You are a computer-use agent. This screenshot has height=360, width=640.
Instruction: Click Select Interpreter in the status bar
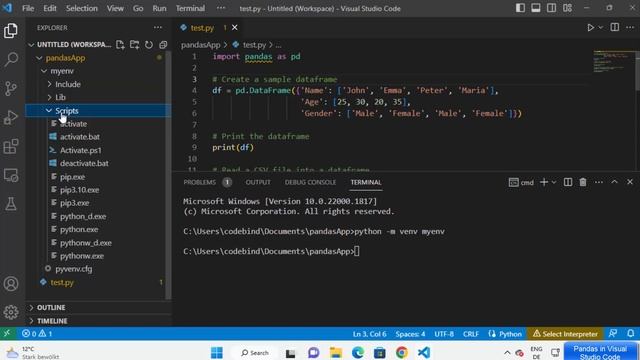point(565,334)
